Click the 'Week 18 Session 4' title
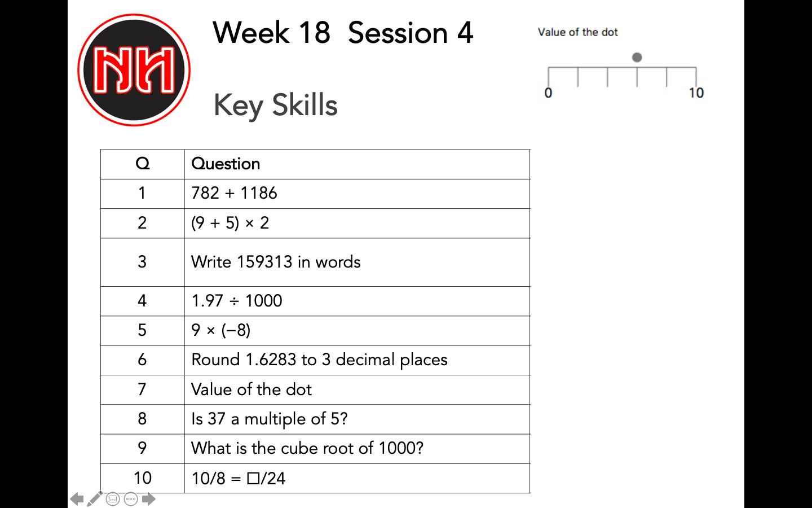812x508 pixels. pos(343,33)
